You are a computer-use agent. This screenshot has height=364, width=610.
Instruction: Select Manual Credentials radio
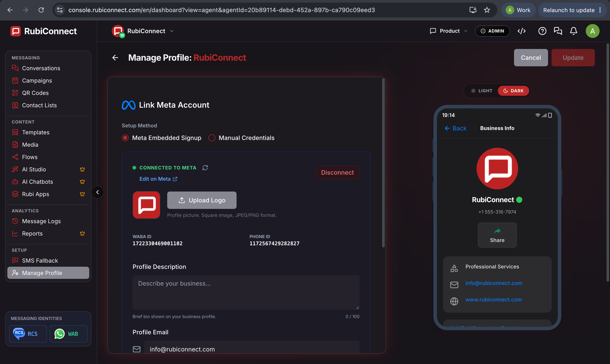(x=212, y=138)
